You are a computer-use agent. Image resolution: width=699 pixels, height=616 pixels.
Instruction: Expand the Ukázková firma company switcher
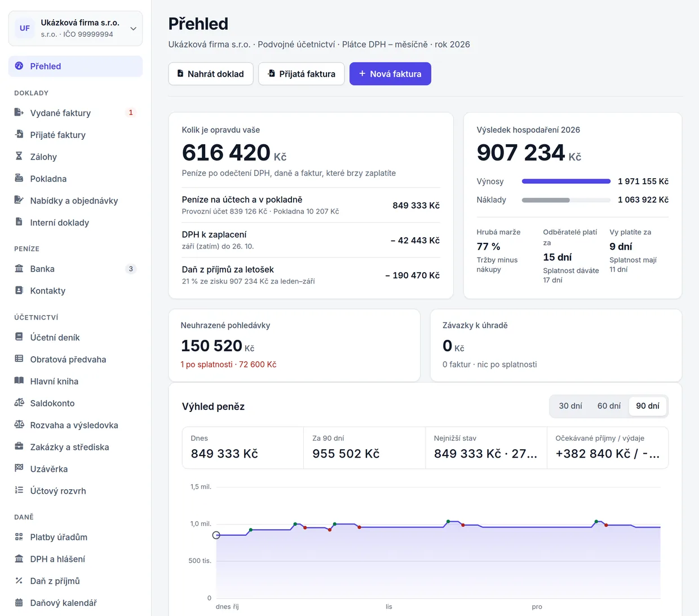[76, 28]
